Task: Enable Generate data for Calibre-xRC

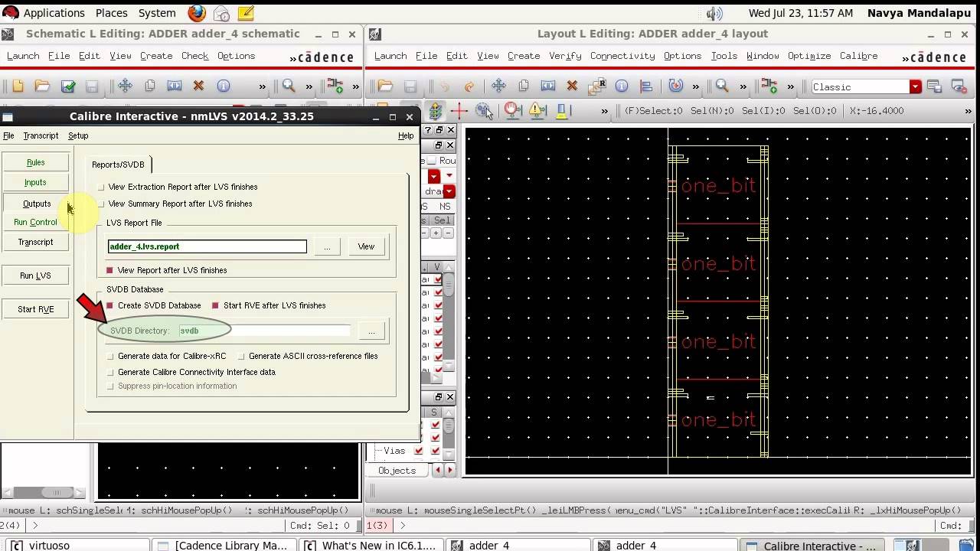Action: 110,356
